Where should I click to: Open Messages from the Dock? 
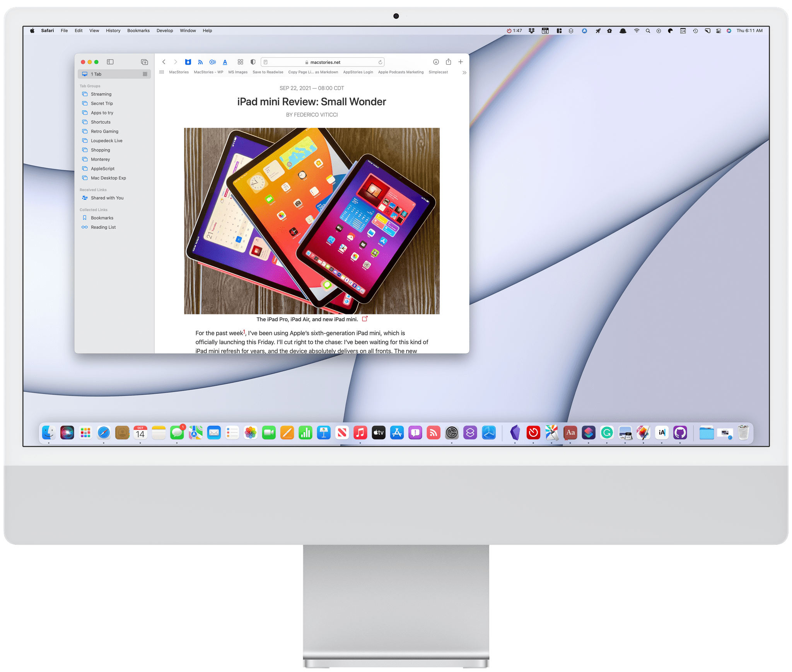[177, 433]
